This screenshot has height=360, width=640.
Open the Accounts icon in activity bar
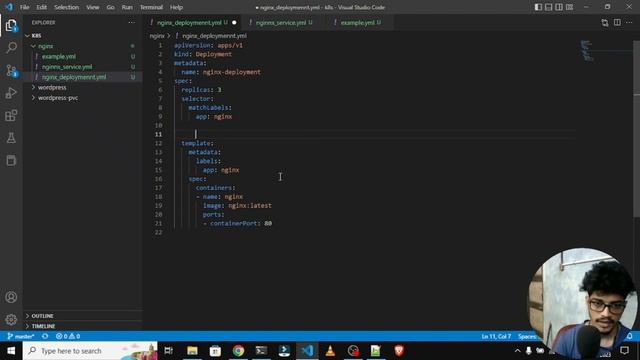point(11,297)
